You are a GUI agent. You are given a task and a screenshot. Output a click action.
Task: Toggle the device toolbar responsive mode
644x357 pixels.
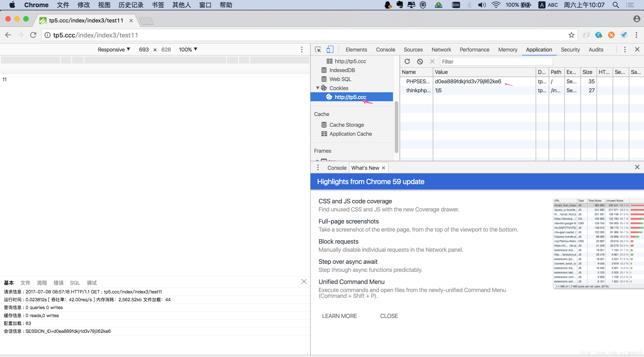tap(329, 49)
